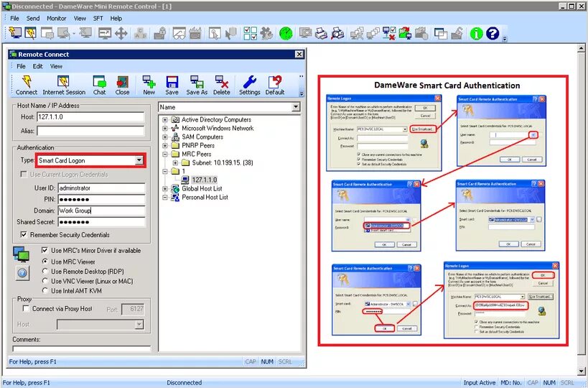Viewport: 588px width, 388px height.
Task: Collapse MRC Peers node
Action: click(165, 154)
